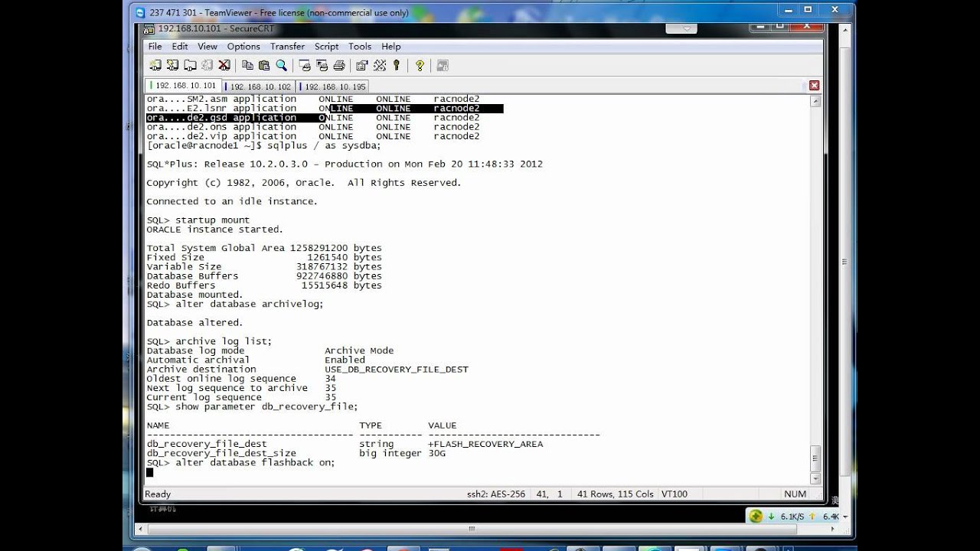The height and width of the screenshot is (551, 980).
Task: Close the active session tab
Action: (x=814, y=86)
